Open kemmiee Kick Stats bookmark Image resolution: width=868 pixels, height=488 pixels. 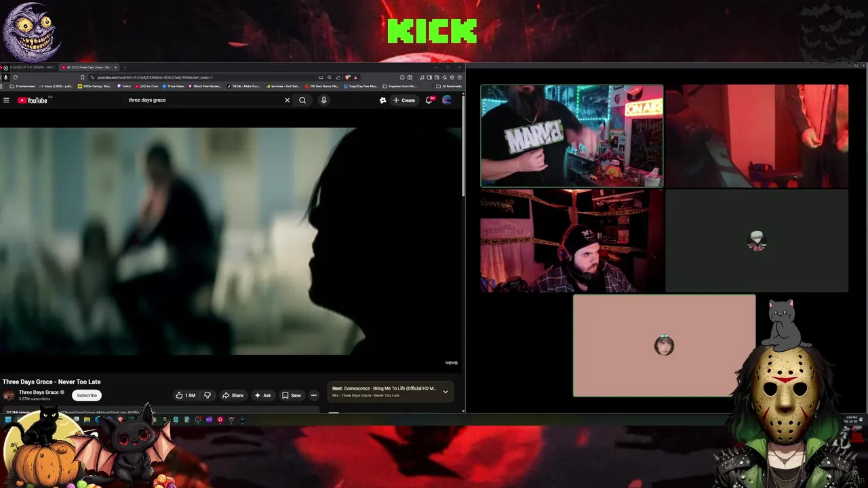(283, 86)
